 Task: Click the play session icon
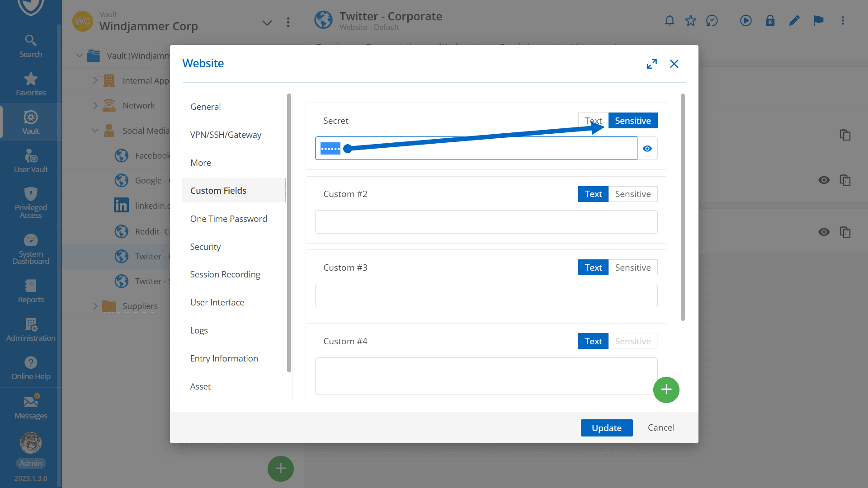(x=745, y=21)
